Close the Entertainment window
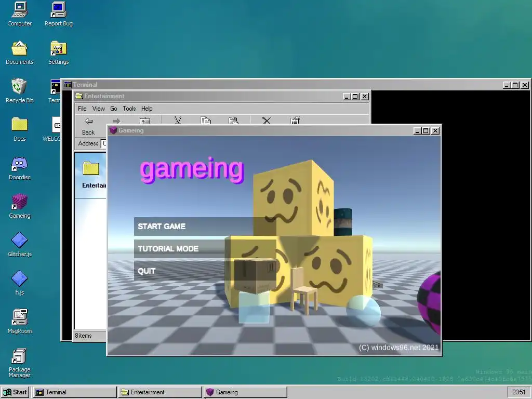 click(x=365, y=96)
